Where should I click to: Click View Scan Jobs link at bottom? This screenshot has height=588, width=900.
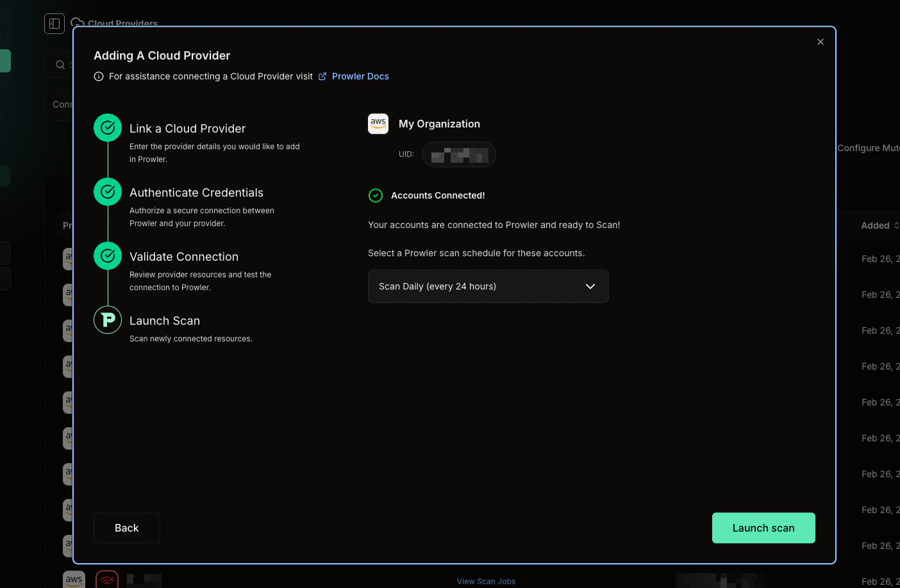(486, 581)
